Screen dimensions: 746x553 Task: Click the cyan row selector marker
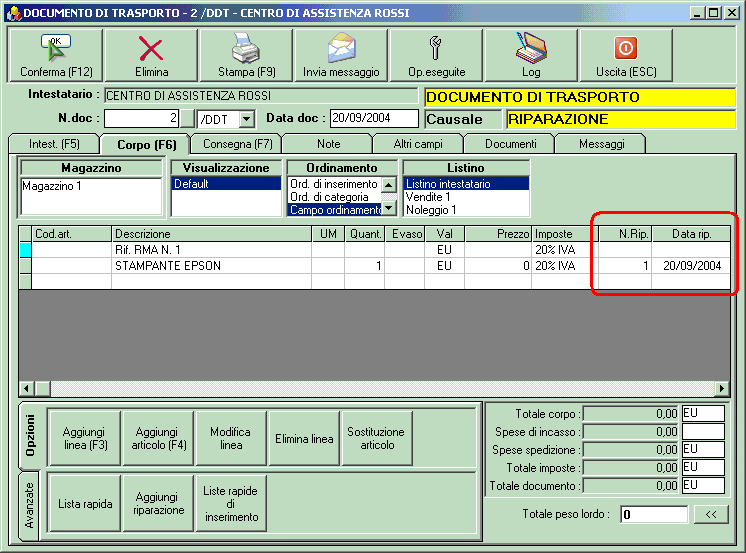click(25, 250)
